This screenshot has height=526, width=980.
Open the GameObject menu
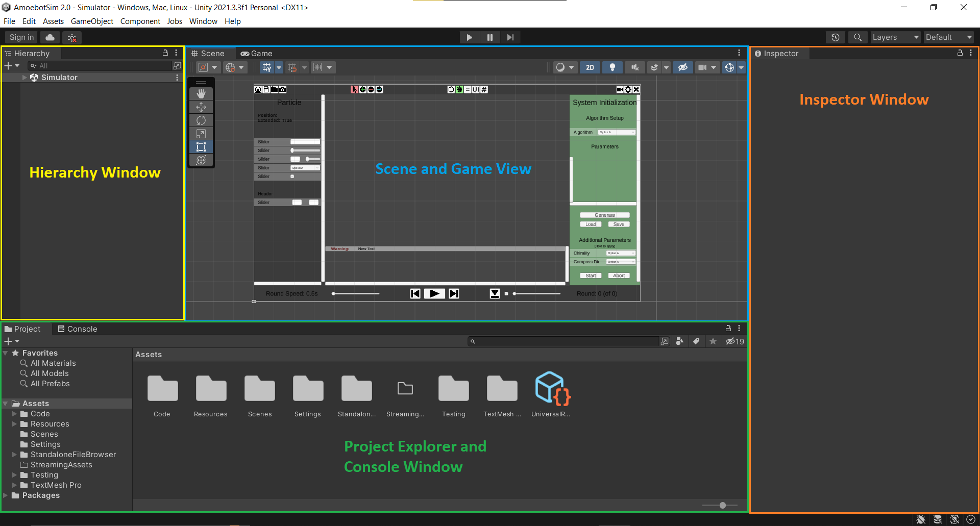point(92,21)
